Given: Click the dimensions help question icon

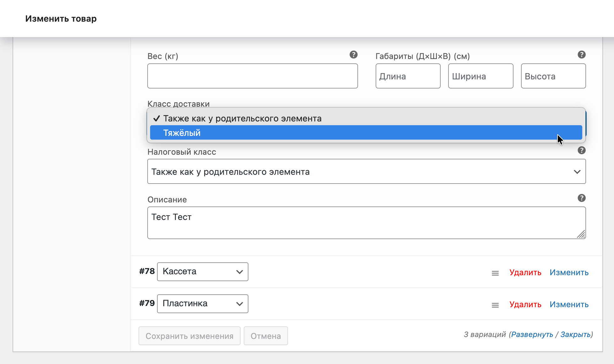Looking at the screenshot, I should 581,55.
